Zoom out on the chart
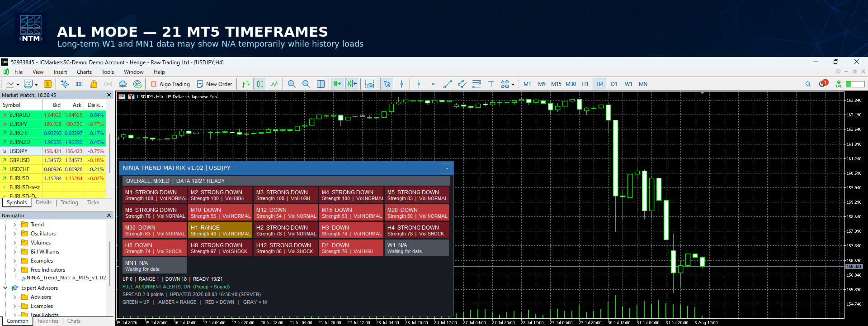The height and width of the screenshot is (326, 868). [306, 84]
